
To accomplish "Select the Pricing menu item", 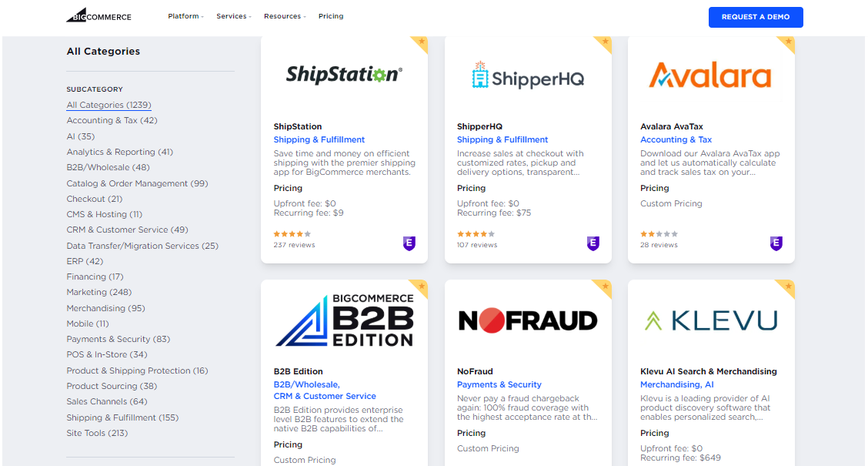I will pyautogui.click(x=331, y=15).
